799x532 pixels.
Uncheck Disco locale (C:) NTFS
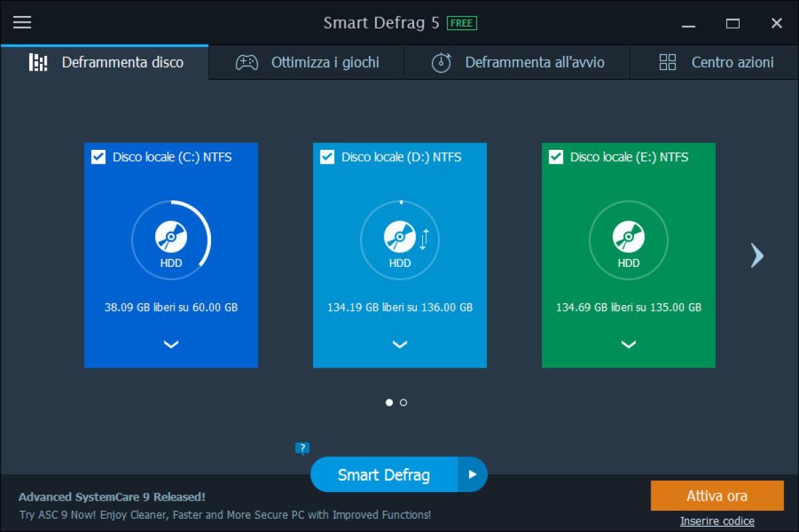coord(98,157)
